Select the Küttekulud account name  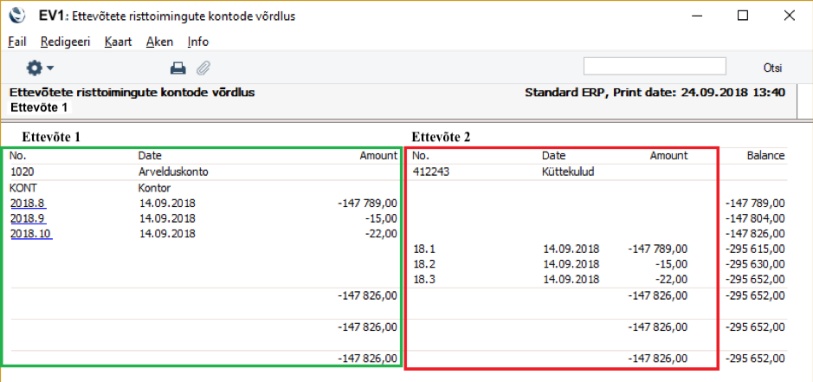tap(568, 172)
